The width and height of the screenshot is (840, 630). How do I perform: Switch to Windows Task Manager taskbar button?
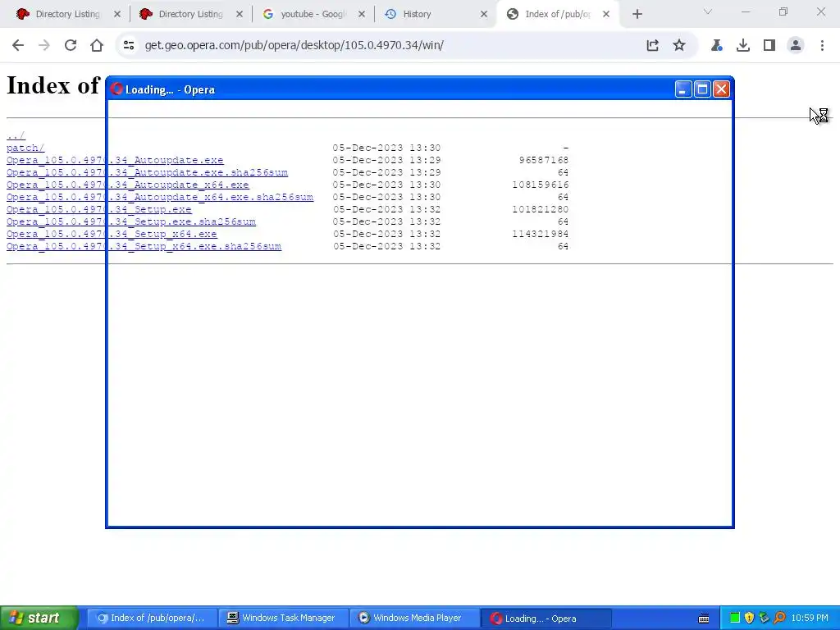[x=283, y=619]
